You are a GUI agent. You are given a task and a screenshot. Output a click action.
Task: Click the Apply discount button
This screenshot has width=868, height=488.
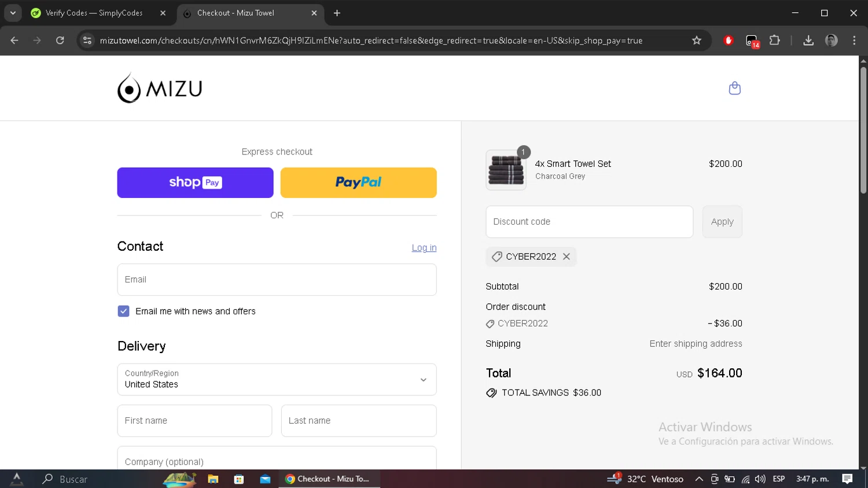coord(722,222)
